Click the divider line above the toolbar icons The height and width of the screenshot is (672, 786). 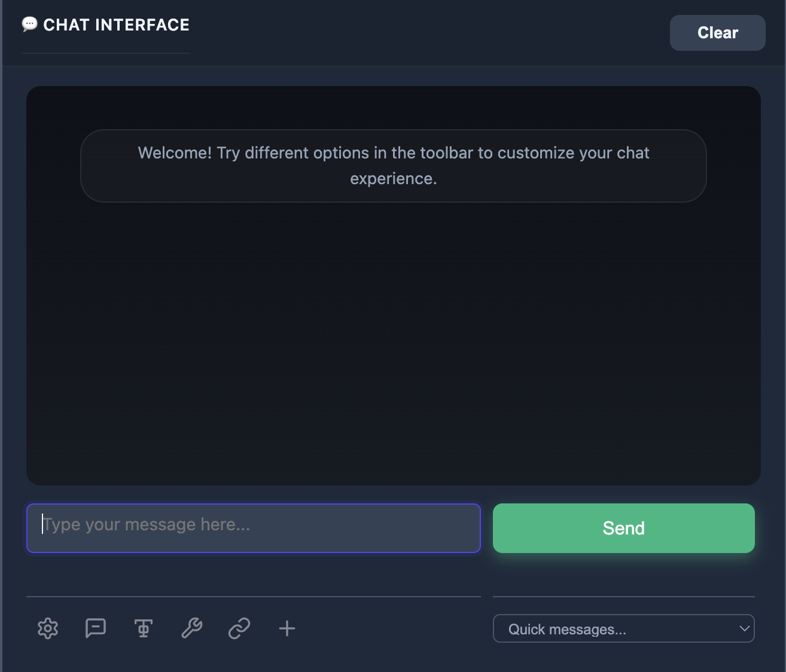(x=254, y=597)
